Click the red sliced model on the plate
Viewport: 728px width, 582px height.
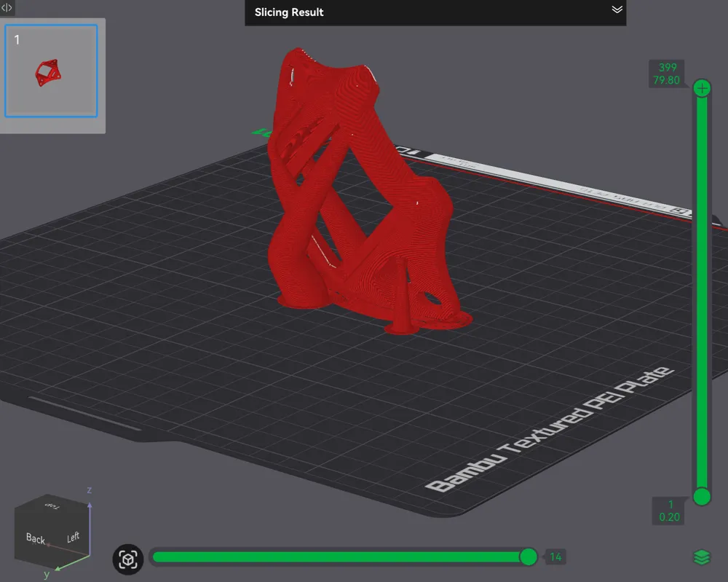click(x=362, y=195)
